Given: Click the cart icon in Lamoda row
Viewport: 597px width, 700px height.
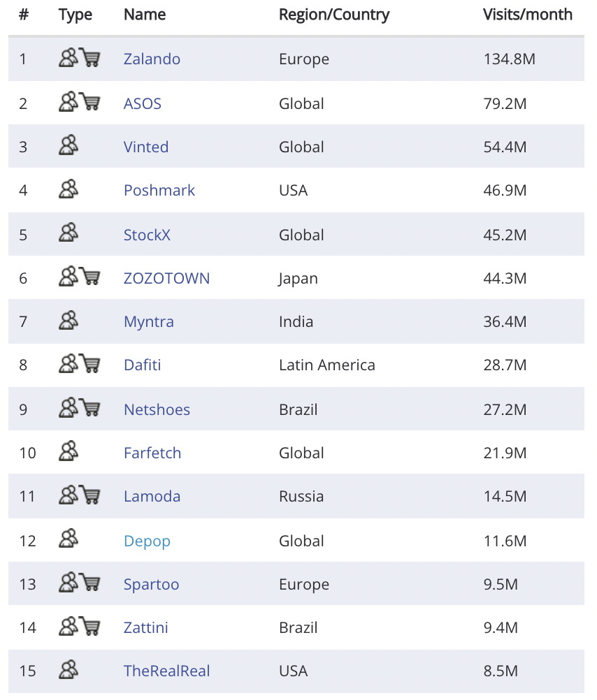Looking at the screenshot, I should tap(90, 495).
